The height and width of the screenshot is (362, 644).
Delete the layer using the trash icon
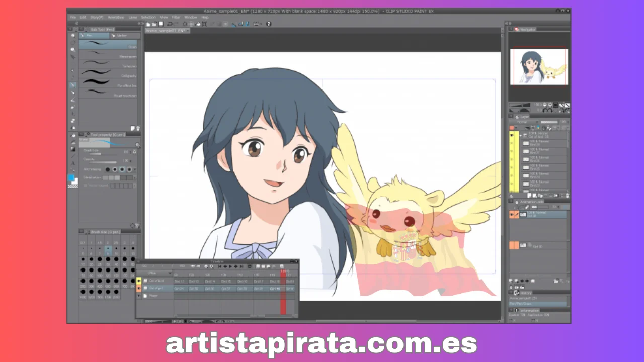[x=567, y=196]
